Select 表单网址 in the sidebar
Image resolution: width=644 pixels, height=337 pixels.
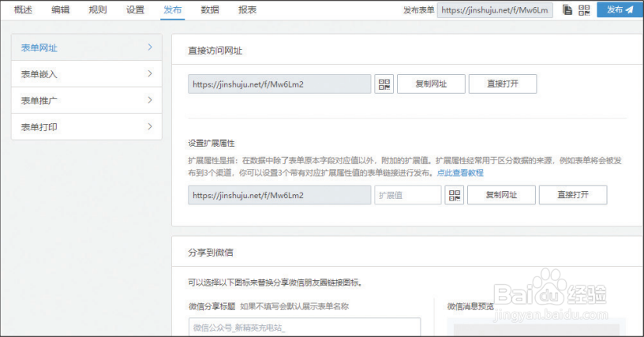click(87, 47)
